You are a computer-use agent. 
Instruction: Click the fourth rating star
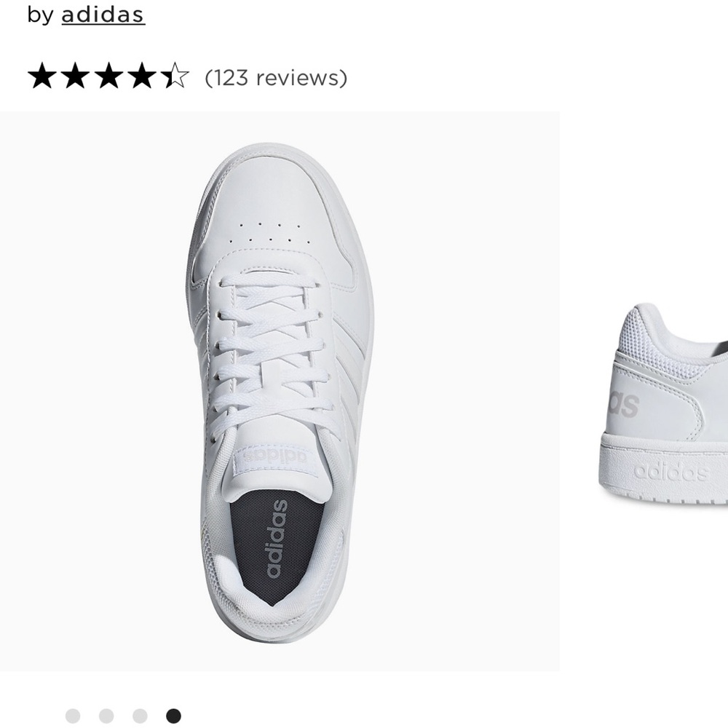(143, 76)
